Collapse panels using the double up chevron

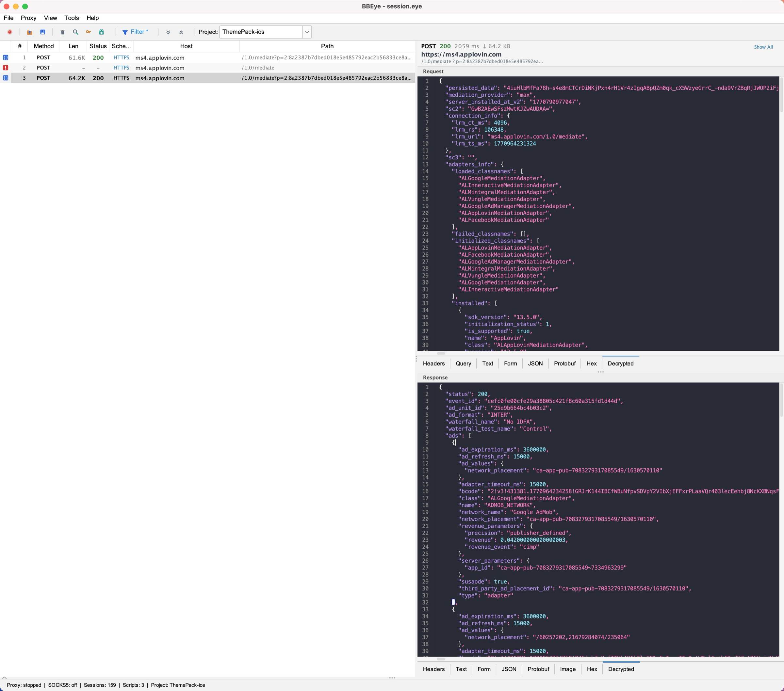[181, 32]
